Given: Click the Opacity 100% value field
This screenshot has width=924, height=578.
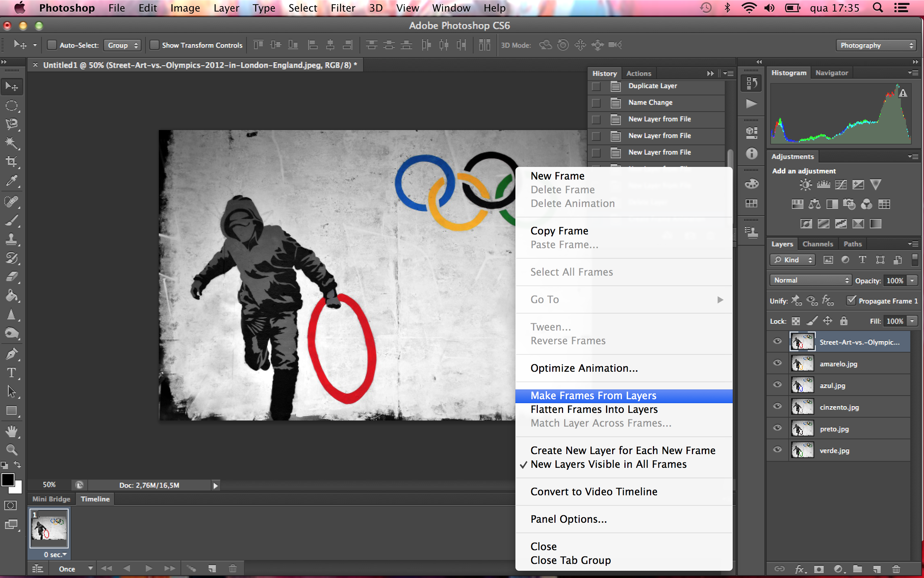Looking at the screenshot, I should (x=895, y=281).
